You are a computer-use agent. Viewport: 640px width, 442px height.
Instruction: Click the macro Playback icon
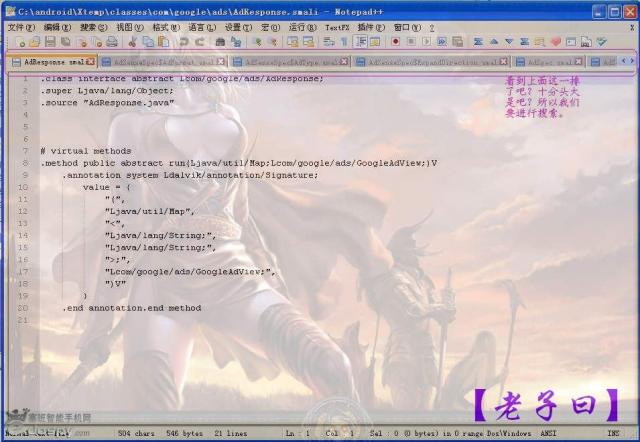(x=427, y=42)
